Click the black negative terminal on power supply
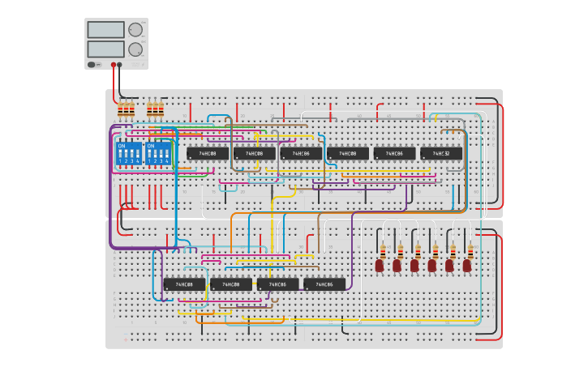The image size is (588, 367). [x=120, y=64]
